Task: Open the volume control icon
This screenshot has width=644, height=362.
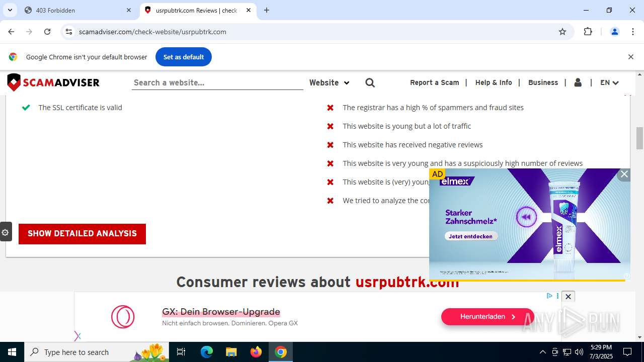Action: pyautogui.click(x=579, y=352)
